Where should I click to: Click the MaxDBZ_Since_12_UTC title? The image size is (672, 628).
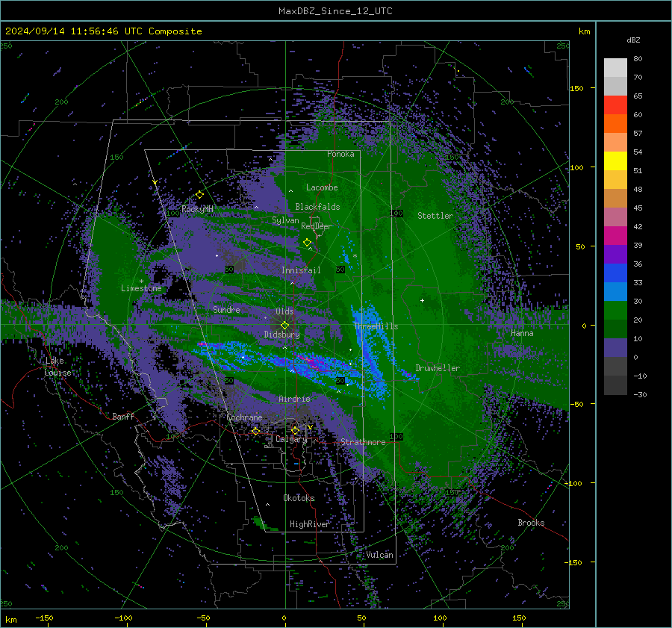335,11
